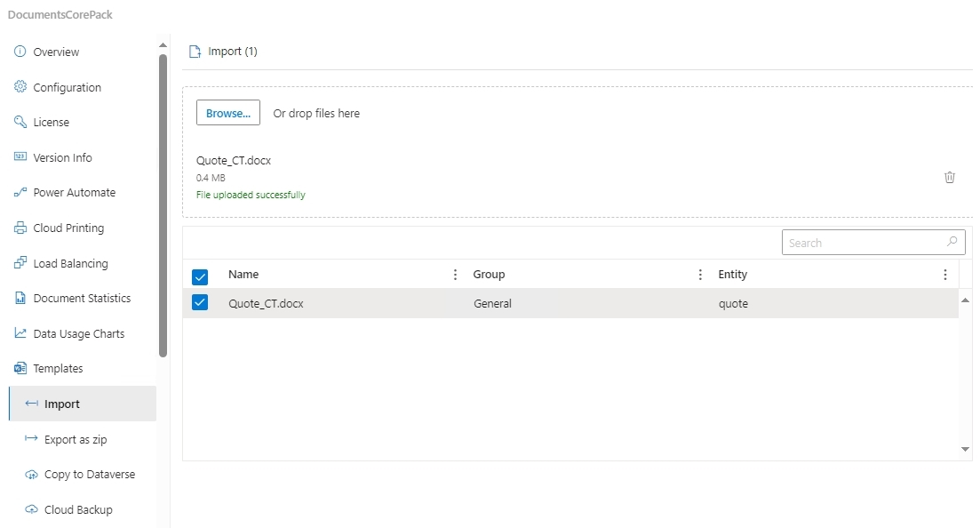Open Configuration via the gear icon

(20, 87)
